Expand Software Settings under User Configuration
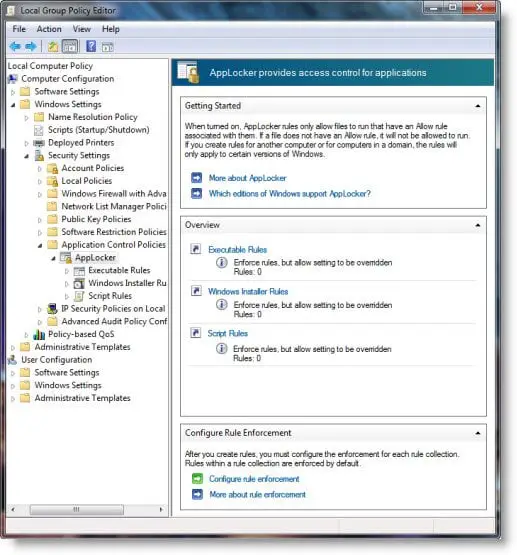Screen dimensions: 517x555 point(13,373)
